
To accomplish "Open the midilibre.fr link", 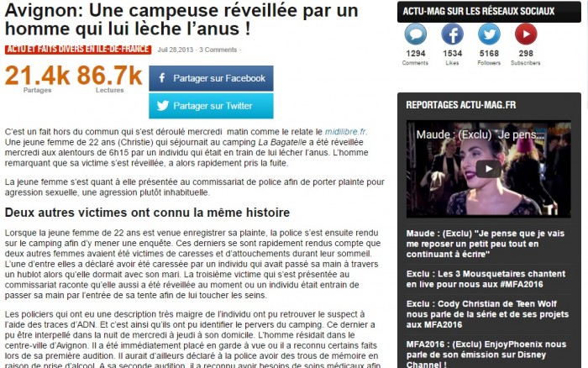I will [345, 132].
